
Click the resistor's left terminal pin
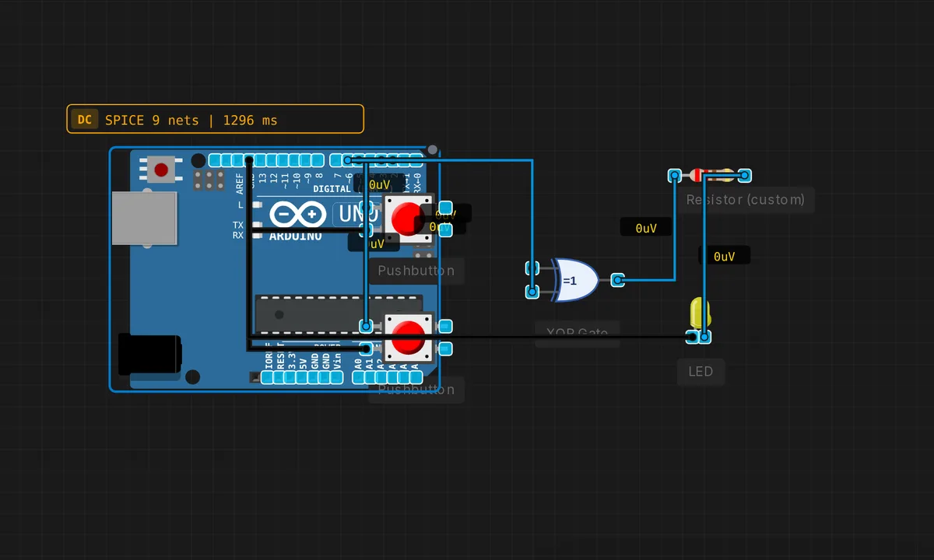pyautogui.click(x=676, y=176)
